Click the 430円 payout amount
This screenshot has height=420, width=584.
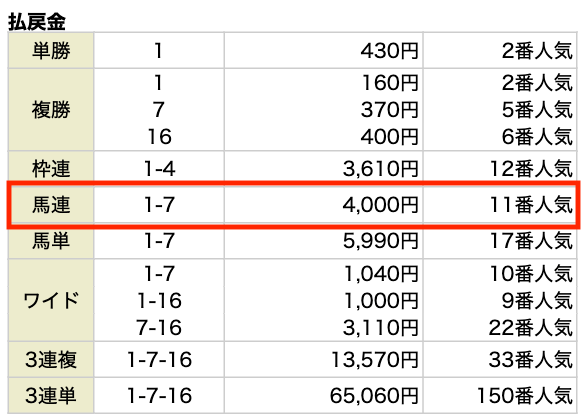coord(390,51)
